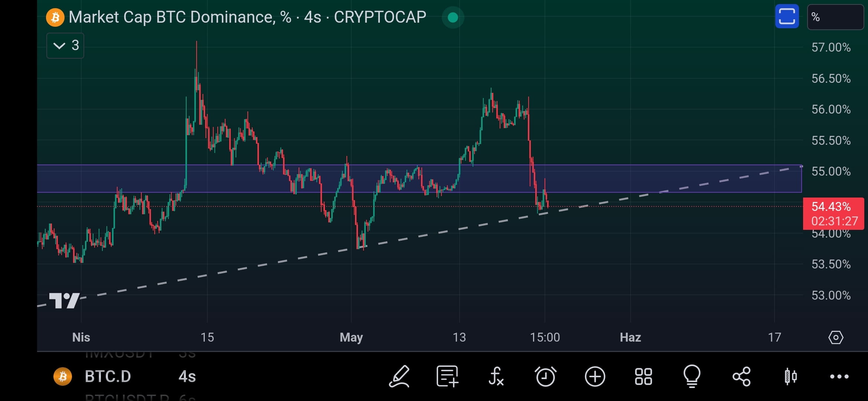Open symbol search via BTC.D ticker

point(108,376)
